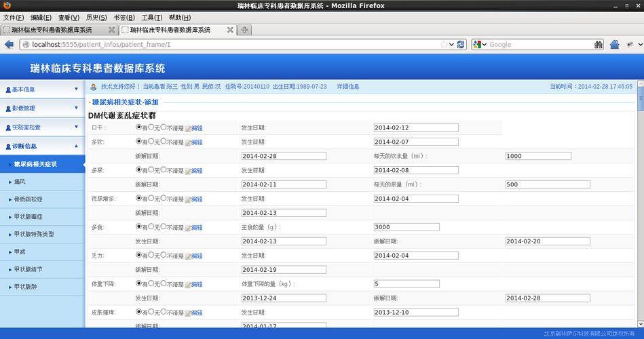The height and width of the screenshot is (339, 644).
Task: Open the 编辑 menu in menu bar
Action: 41,18
